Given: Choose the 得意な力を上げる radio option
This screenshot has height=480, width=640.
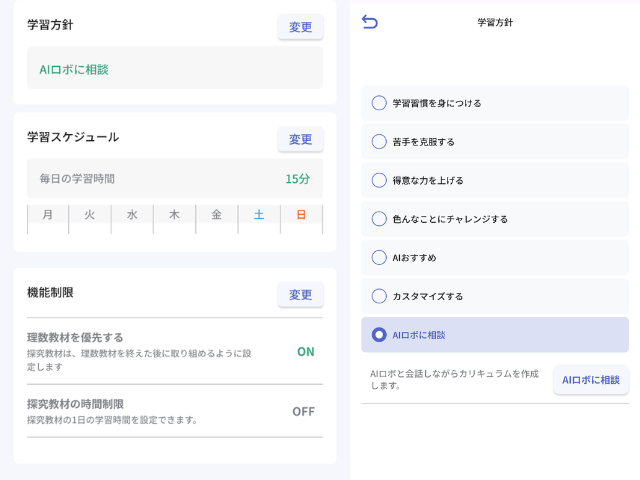Looking at the screenshot, I should [x=495, y=180].
